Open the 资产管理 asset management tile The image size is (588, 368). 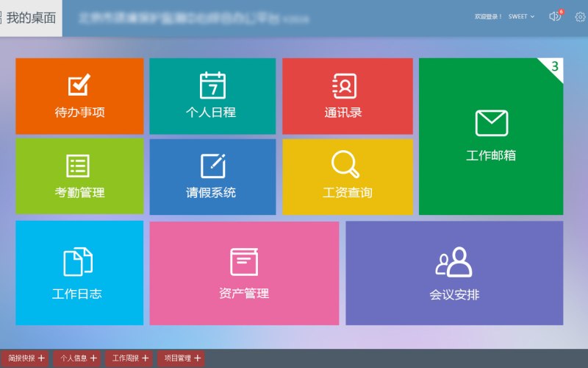click(244, 273)
